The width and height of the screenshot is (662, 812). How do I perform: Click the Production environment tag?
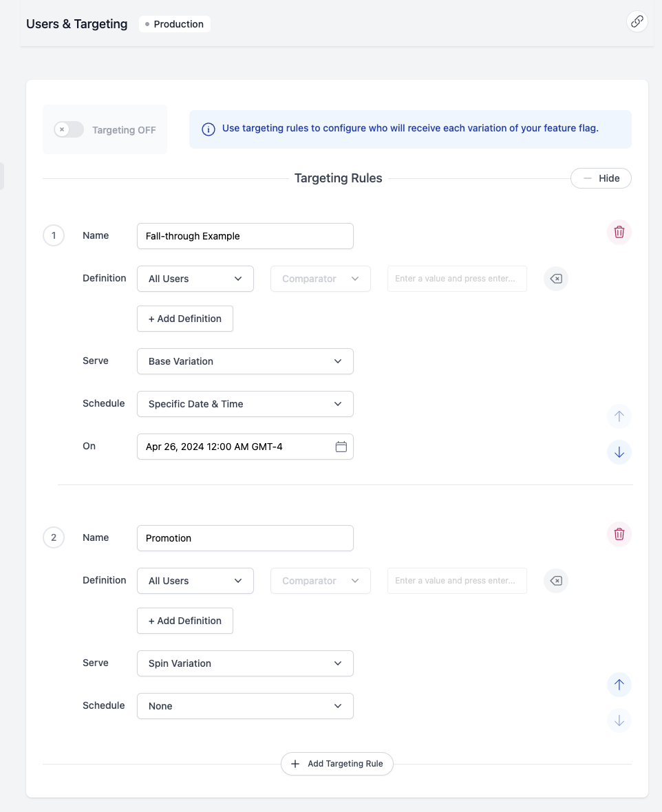point(174,24)
